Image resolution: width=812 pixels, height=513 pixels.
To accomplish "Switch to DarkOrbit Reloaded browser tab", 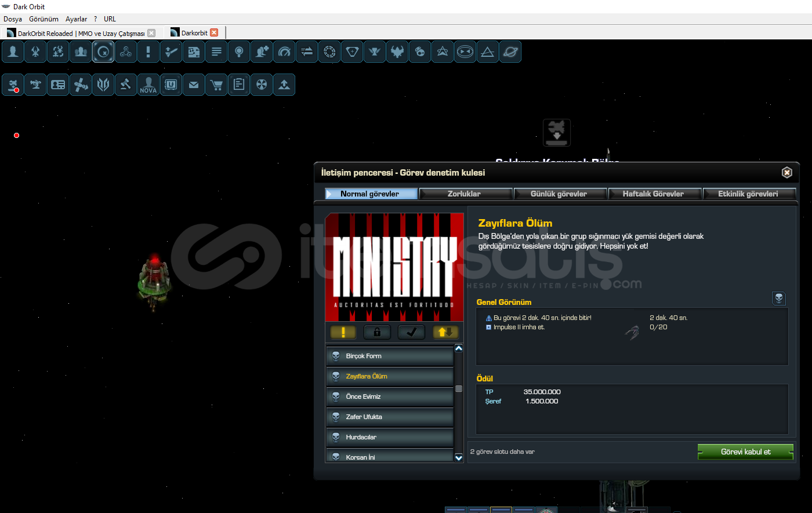I will (x=81, y=33).
